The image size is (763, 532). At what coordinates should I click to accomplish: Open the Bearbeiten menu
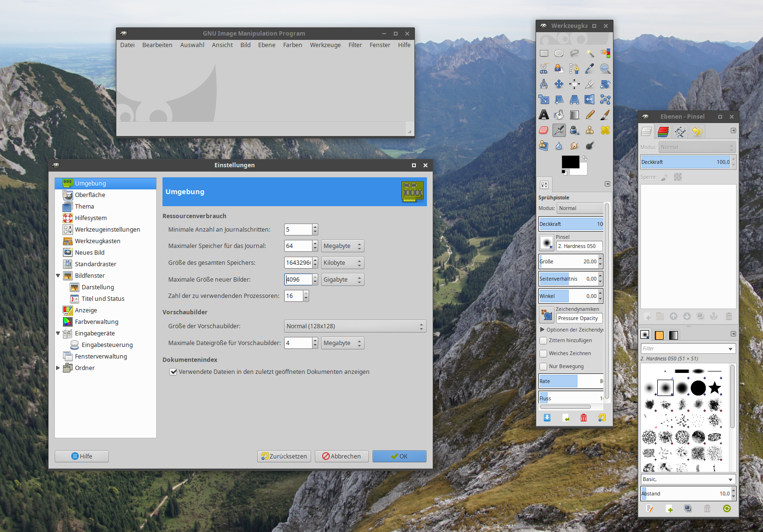157,45
